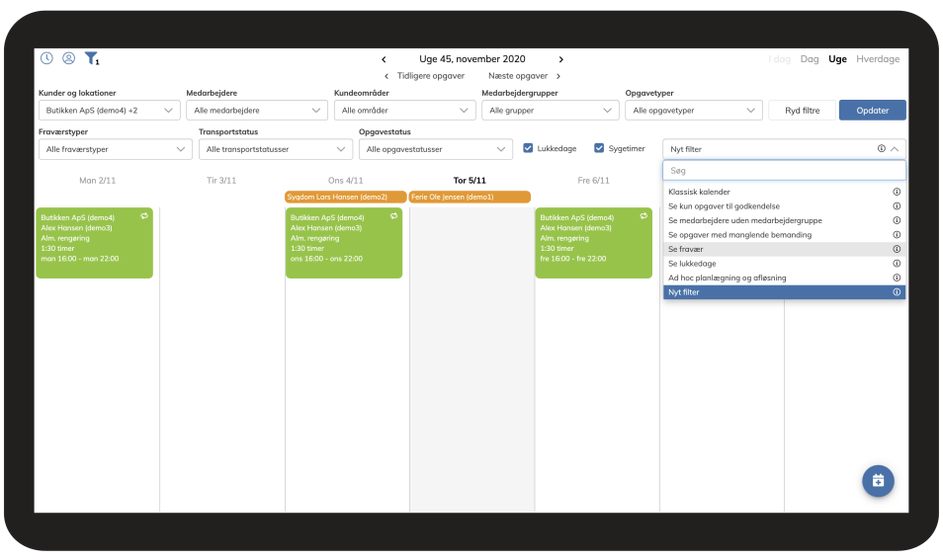This screenshot has width=943, height=560.
Task: Click Sygdom Lars Hansen absence bar
Action: (x=346, y=198)
